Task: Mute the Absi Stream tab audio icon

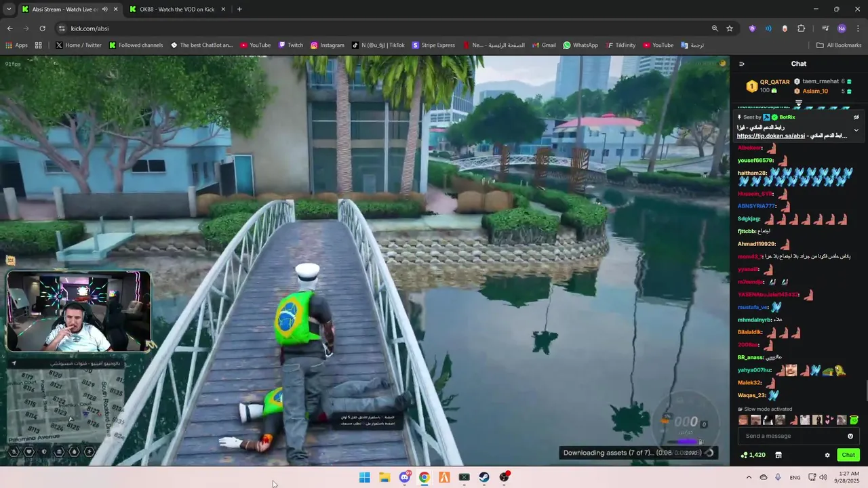Action: pos(104,9)
